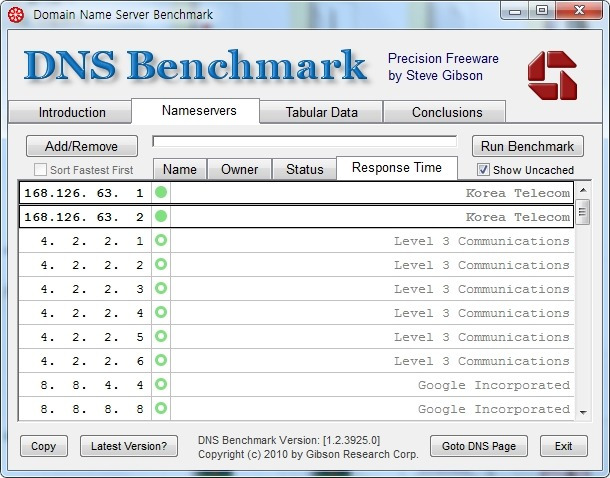Toggle the Show Uncached checkbox
610x478 pixels.
[483, 170]
